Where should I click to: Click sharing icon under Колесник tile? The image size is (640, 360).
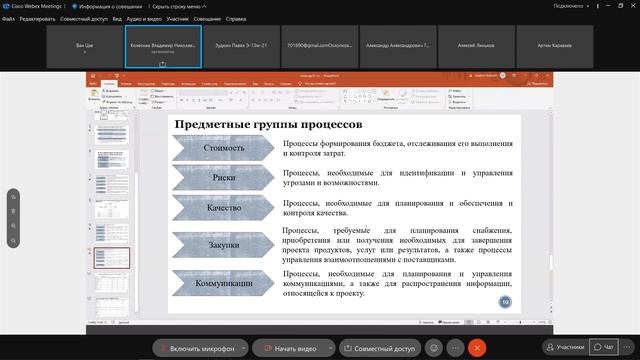162,64
